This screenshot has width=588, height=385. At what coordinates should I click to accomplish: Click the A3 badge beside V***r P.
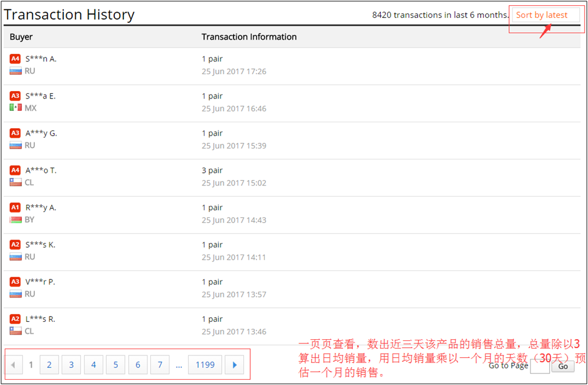[15, 281]
